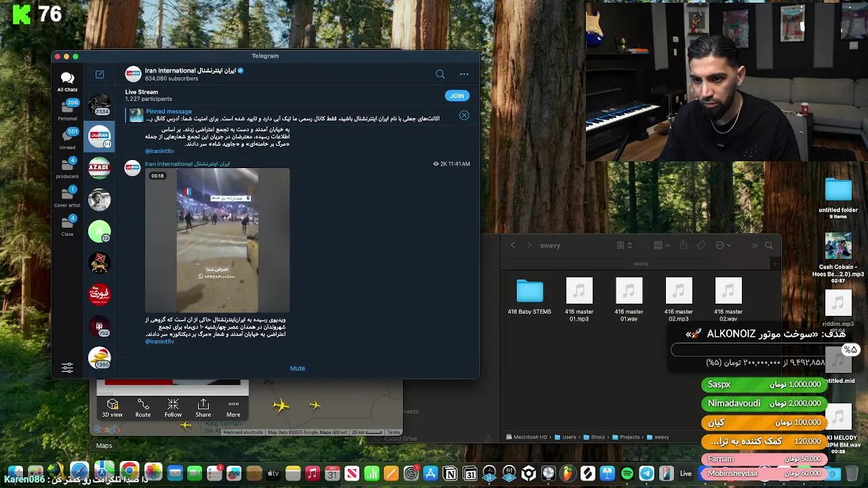
Task: Open the red فوری channel avatar
Action: tap(99, 294)
